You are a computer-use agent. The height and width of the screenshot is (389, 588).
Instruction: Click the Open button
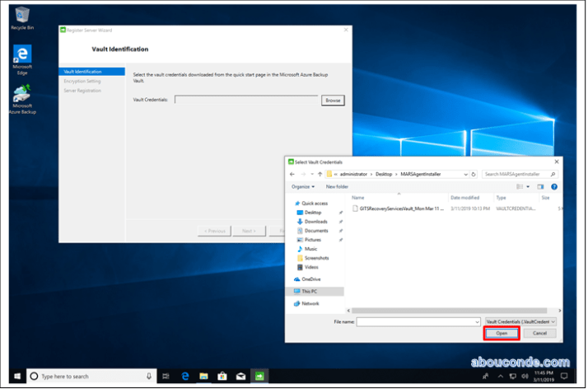click(502, 333)
